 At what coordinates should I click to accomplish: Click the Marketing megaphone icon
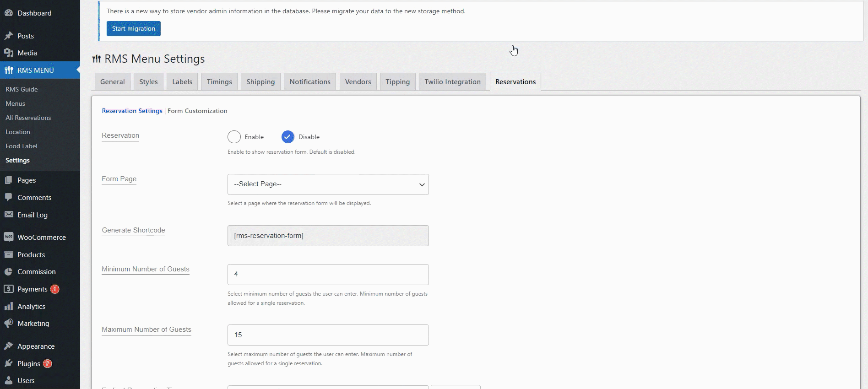pos(9,324)
